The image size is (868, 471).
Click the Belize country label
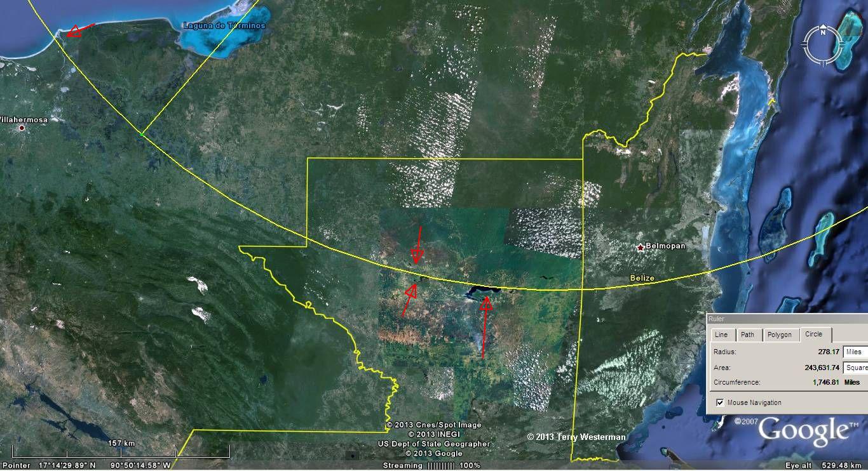click(642, 278)
